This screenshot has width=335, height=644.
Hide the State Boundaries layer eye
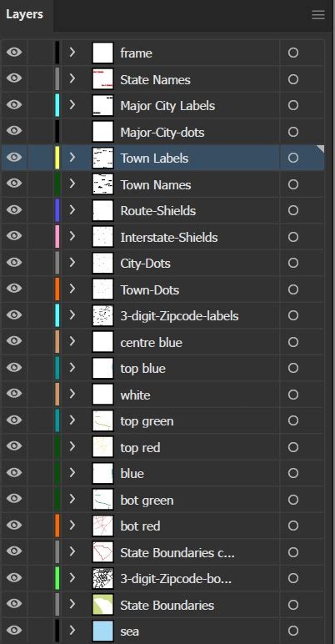pyautogui.click(x=14, y=604)
